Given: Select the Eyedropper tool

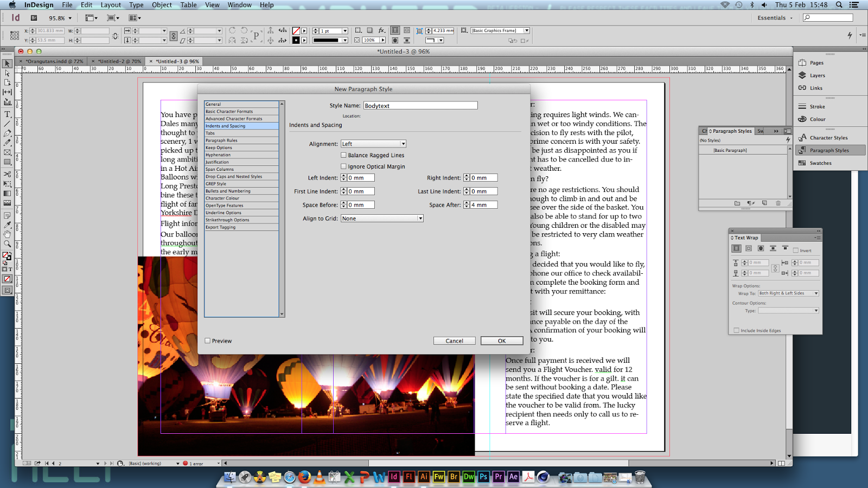Looking at the screenshot, I should pos(7,224).
